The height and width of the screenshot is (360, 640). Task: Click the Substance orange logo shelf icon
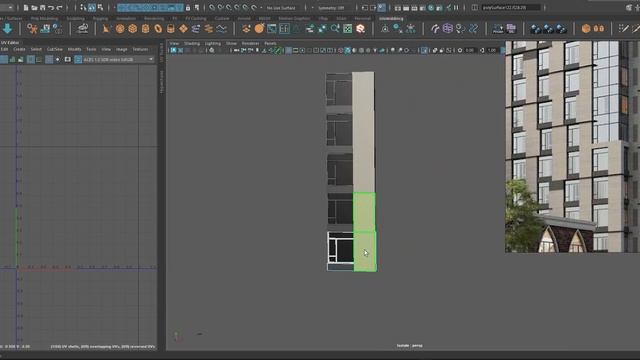[360, 29]
